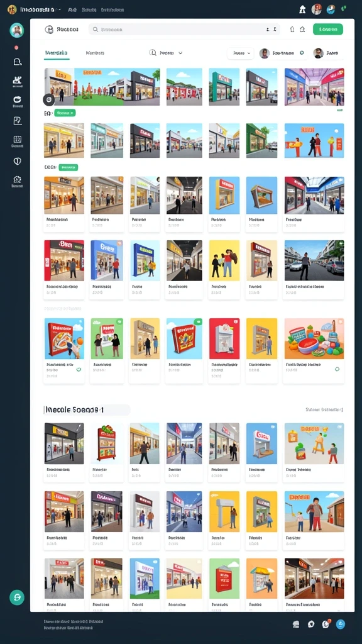Open the heart favorites icon in the sidebar

coord(17,161)
